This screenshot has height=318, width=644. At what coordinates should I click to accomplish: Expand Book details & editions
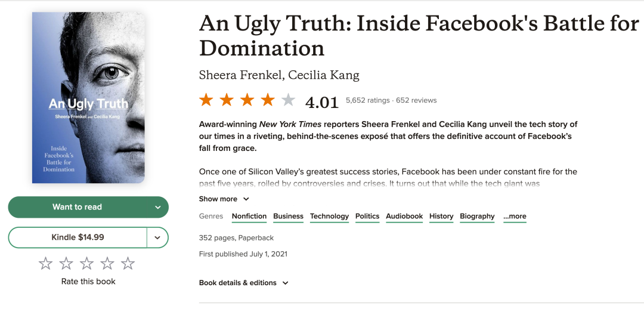pyautogui.click(x=243, y=283)
